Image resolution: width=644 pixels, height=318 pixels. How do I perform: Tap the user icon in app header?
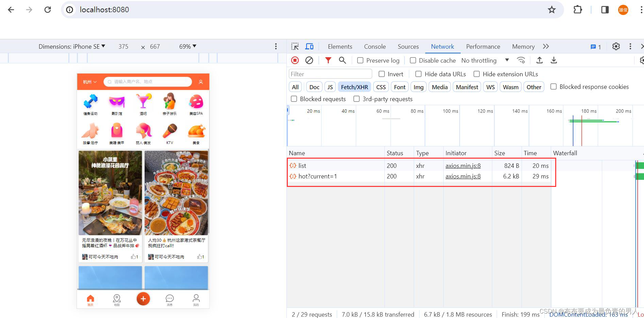coord(201,82)
